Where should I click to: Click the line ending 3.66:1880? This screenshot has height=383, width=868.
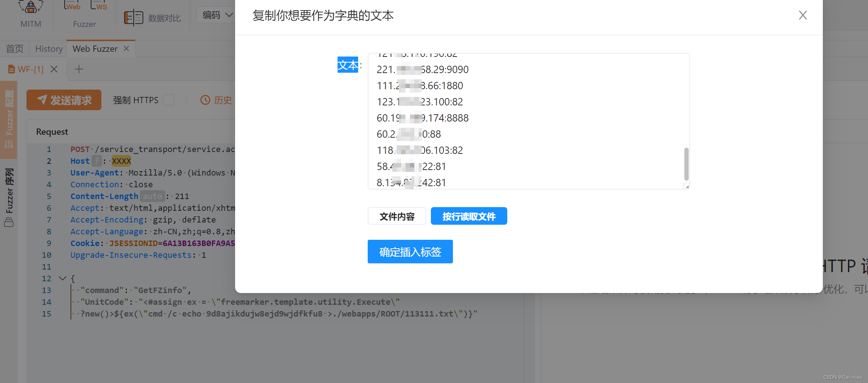pyautogui.click(x=420, y=86)
